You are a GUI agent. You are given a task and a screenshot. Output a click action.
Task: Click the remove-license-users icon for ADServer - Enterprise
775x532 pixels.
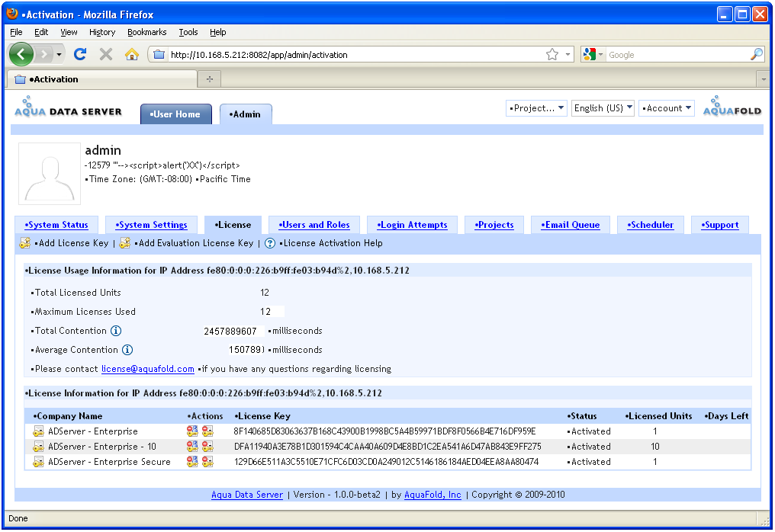pyautogui.click(x=192, y=431)
